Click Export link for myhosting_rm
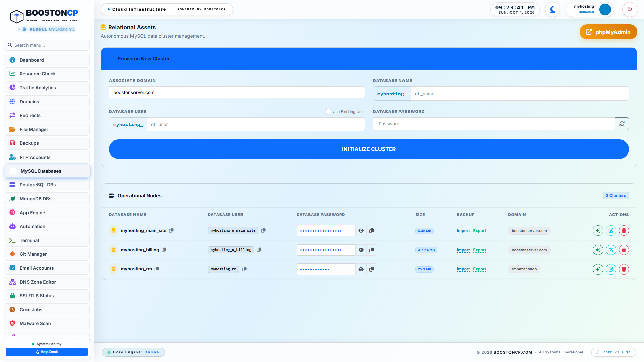The width and height of the screenshot is (644, 362). click(479, 269)
